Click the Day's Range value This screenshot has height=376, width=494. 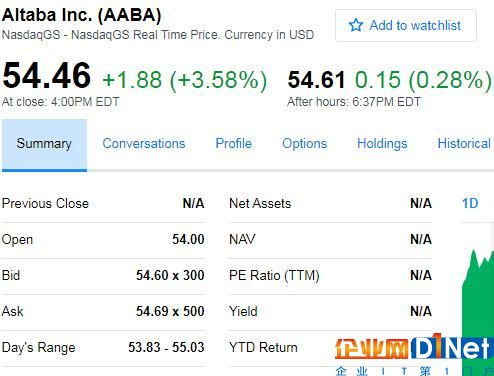pos(166,347)
